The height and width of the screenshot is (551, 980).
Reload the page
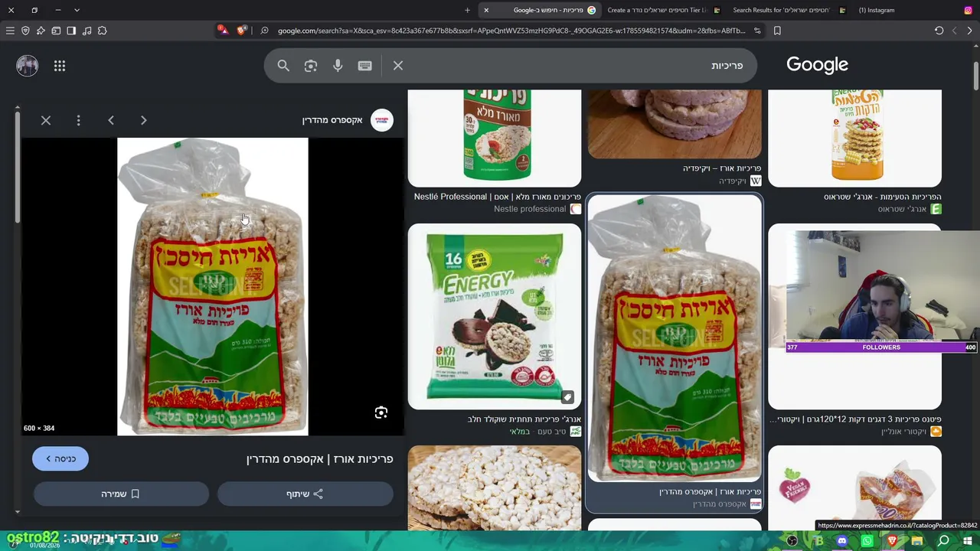click(939, 31)
